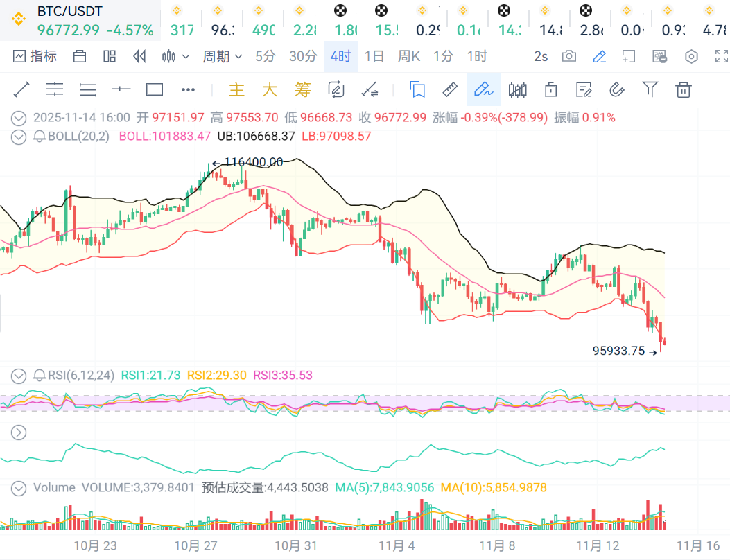
Task: Collapse the Volume panel chevron
Action: [19, 488]
